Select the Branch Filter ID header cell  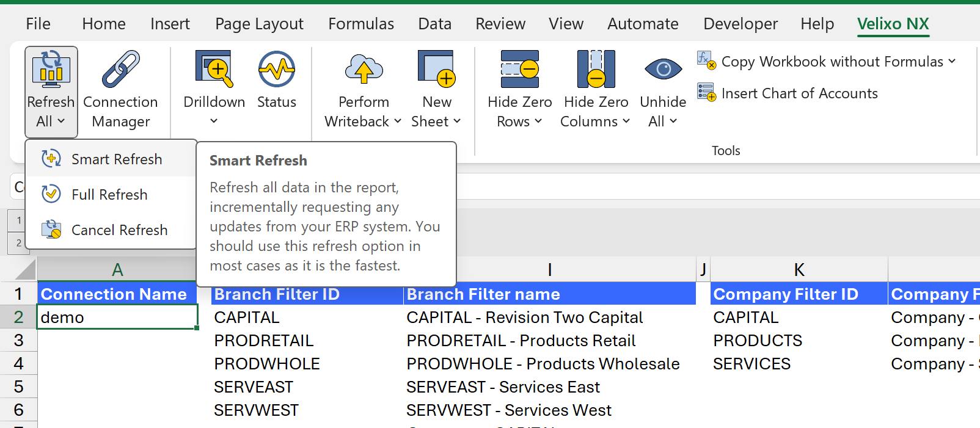point(307,294)
